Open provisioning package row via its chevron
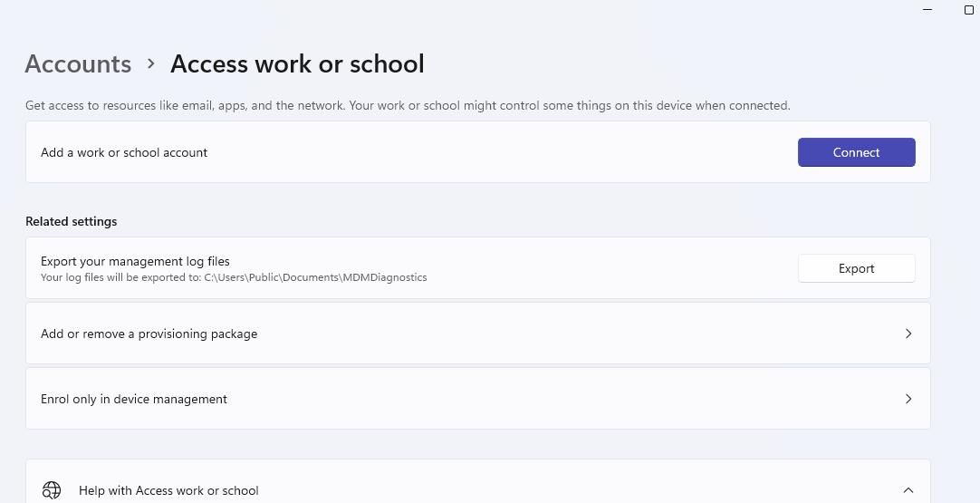980x503 pixels. tap(908, 334)
